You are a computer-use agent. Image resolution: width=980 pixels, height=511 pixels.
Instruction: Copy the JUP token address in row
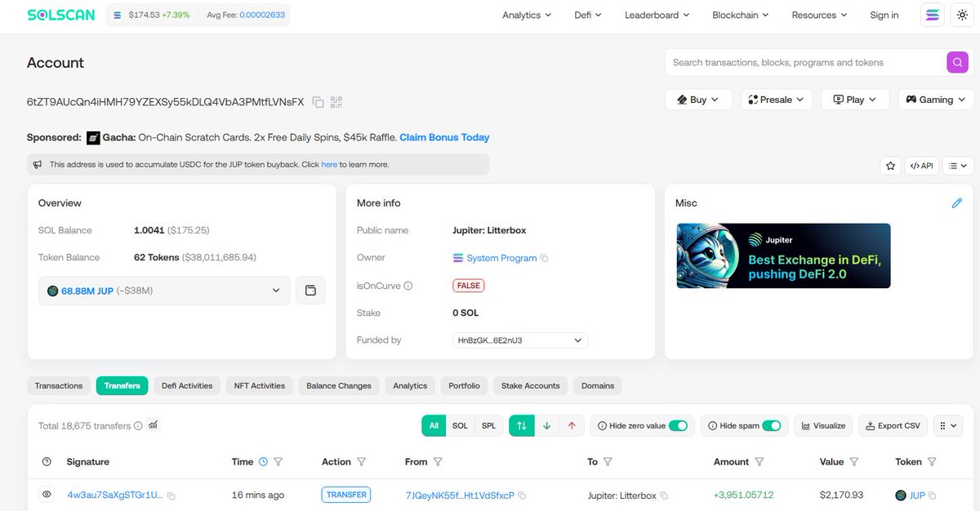coord(932,495)
